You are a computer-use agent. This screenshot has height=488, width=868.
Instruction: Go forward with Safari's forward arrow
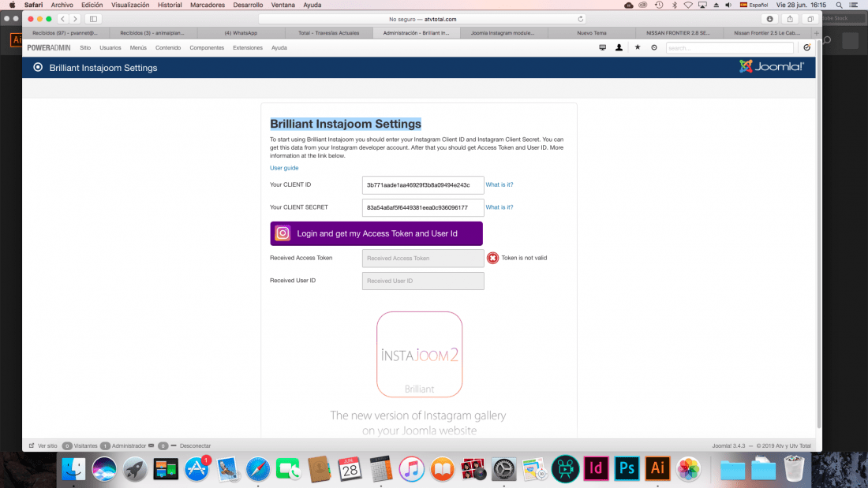coord(75,19)
